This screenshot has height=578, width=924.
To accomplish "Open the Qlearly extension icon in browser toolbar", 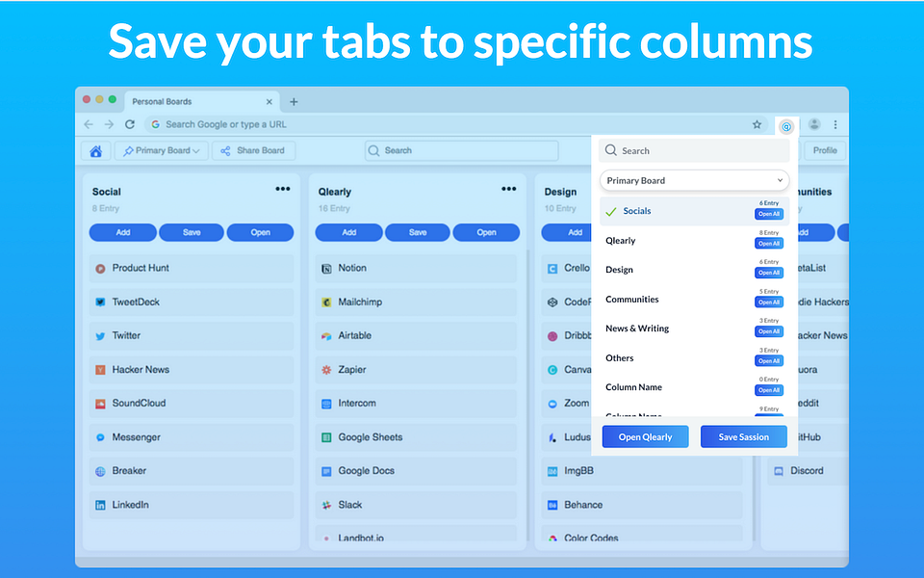I will tap(786, 126).
